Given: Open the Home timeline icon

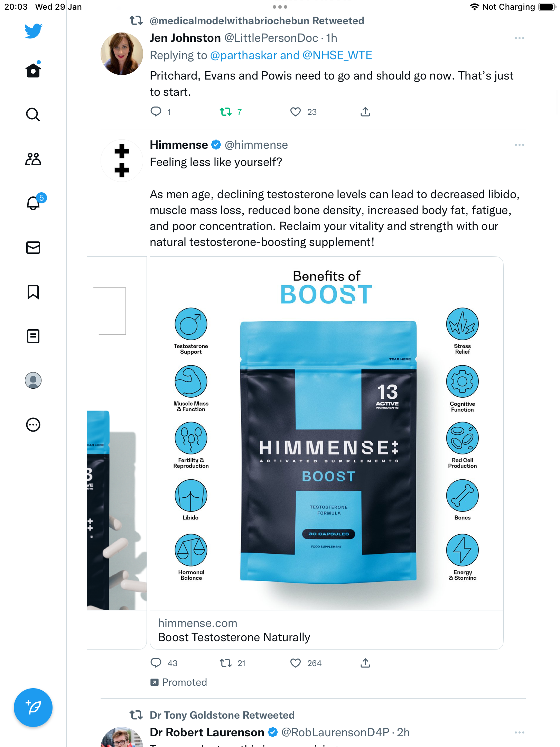Looking at the screenshot, I should point(33,70).
